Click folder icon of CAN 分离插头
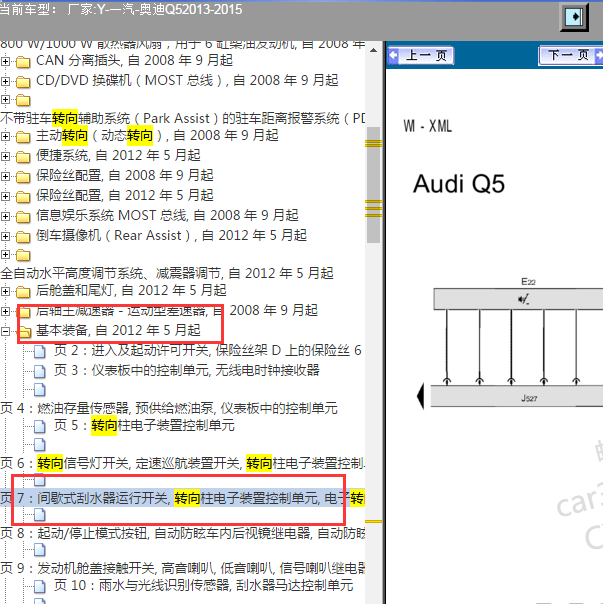The image size is (603, 604). [23, 61]
